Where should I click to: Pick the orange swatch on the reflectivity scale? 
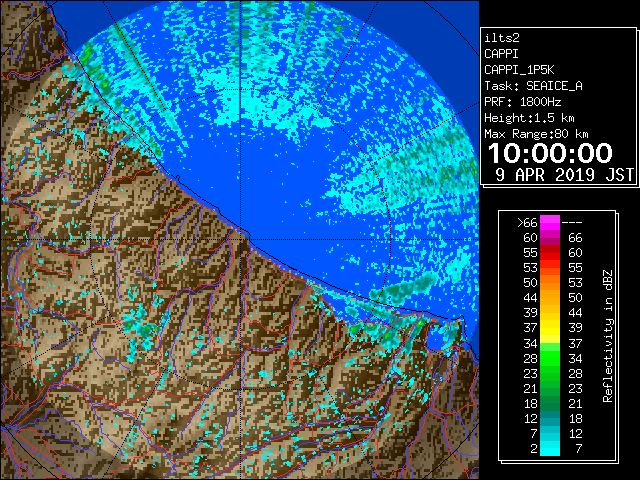pyautogui.click(x=550, y=291)
